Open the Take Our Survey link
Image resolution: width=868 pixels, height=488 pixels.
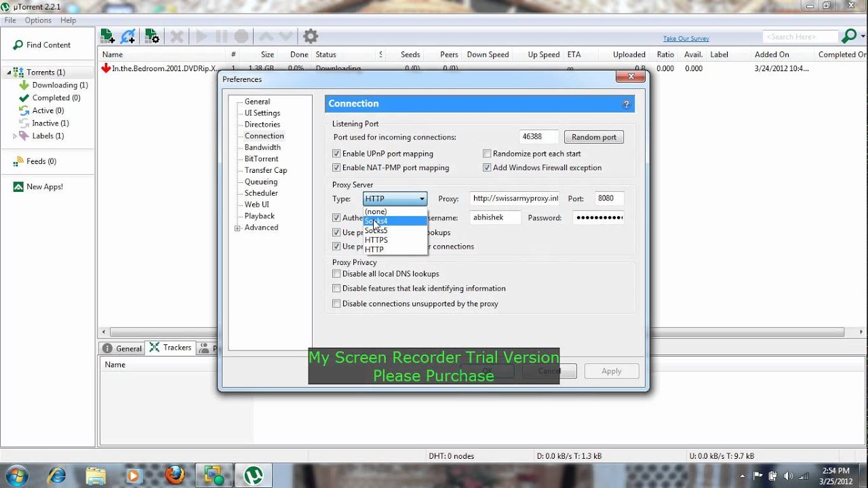click(686, 39)
